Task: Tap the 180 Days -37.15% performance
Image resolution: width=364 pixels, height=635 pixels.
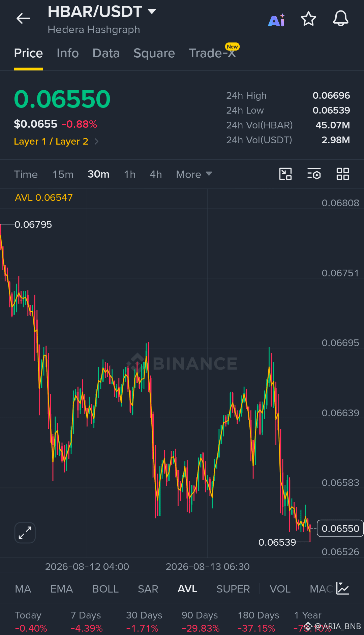Action: pyautogui.click(x=258, y=622)
